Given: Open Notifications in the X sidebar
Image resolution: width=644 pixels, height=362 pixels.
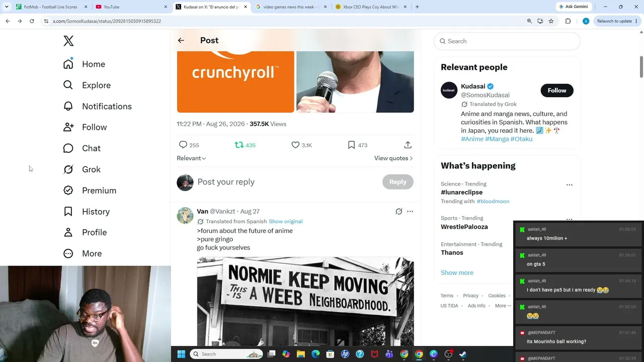Looking at the screenshot, I should pyautogui.click(x=97, y=107).
